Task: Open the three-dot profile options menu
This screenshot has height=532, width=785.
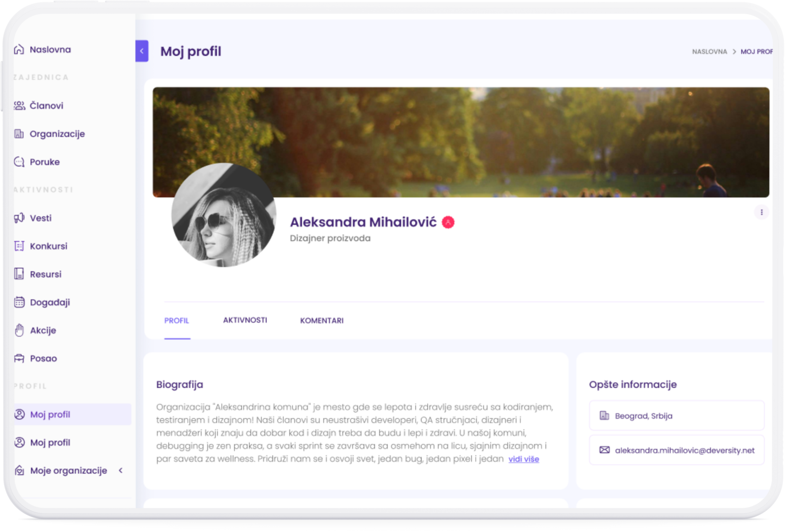Action: [x=761, y=212]
